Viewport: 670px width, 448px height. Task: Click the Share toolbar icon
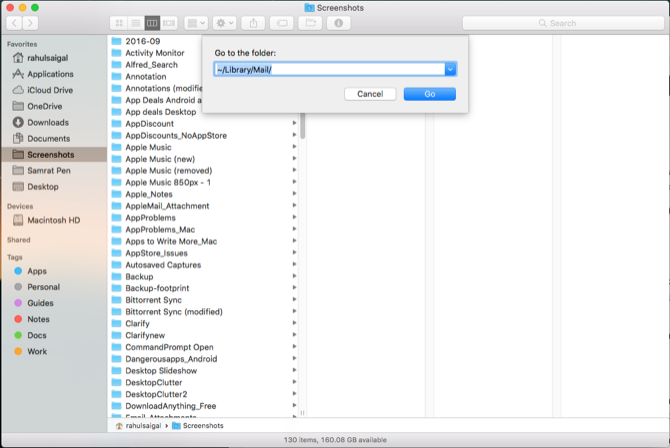click(x=254, y=23)
